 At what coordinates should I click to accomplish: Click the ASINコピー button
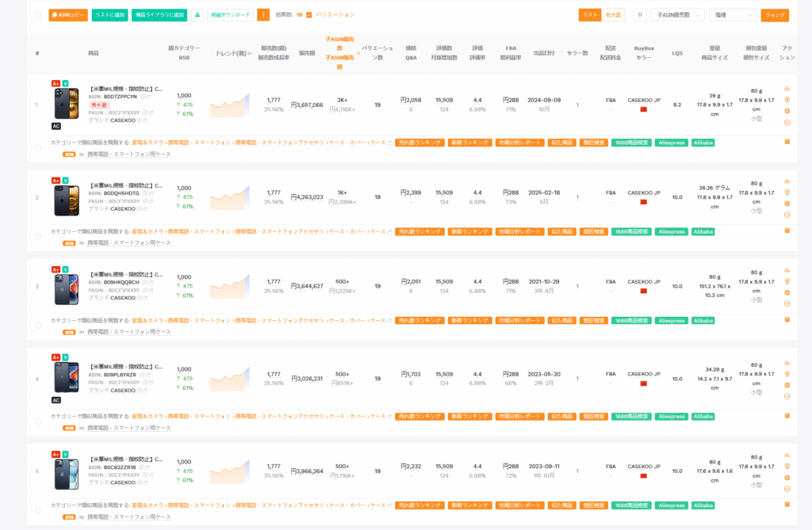click(68, 15)
